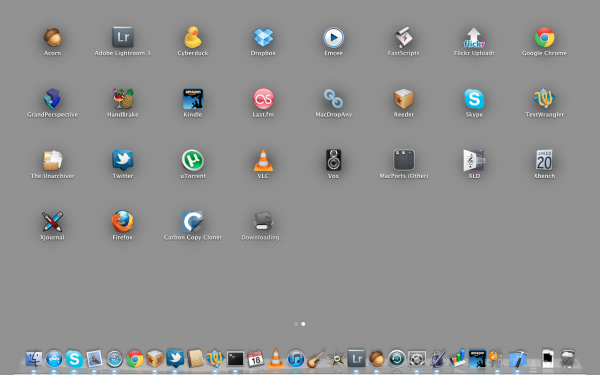Click the Downloading... app icon
Viewport: 600px width, 375px height.
point(263,222)
